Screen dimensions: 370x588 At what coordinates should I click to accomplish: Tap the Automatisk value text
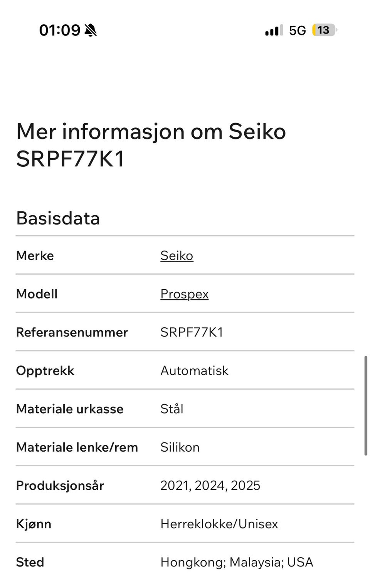click(194, 370)
